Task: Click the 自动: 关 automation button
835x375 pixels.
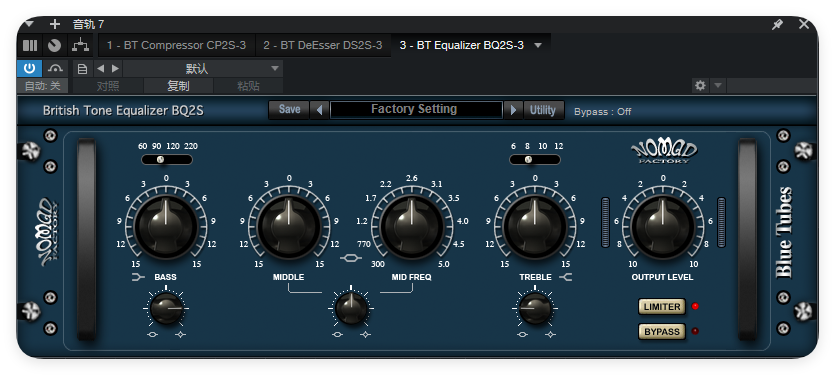Action: [x=43, y=86]
